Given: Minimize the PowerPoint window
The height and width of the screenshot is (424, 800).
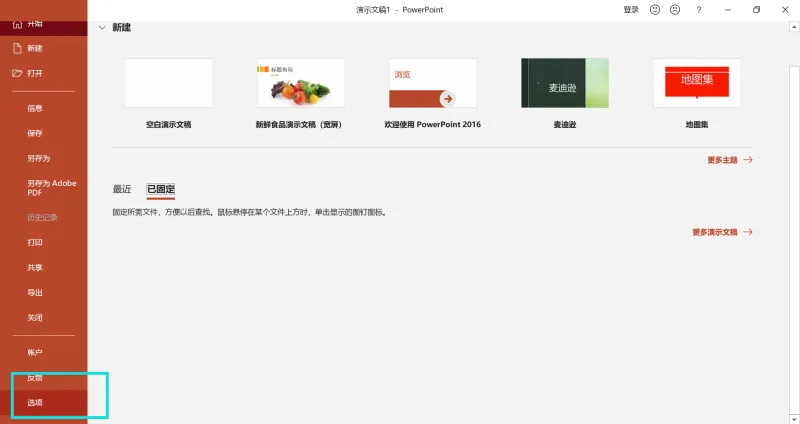Looking at the screenshot, I should 728,10.
